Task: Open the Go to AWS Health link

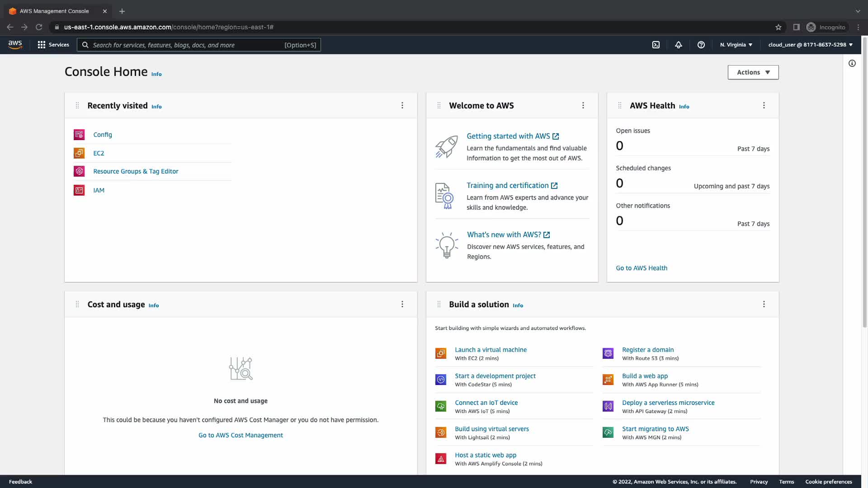Action: [x=641, y=268]
